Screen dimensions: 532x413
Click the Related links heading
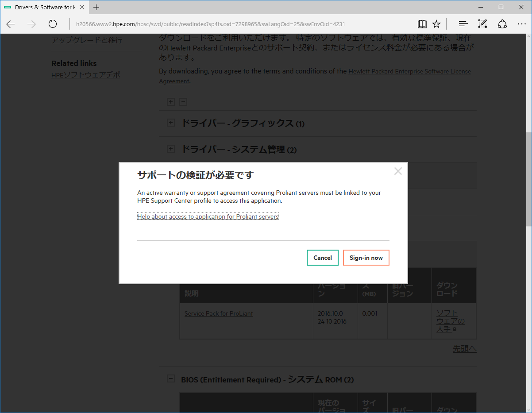coord(74,63)
